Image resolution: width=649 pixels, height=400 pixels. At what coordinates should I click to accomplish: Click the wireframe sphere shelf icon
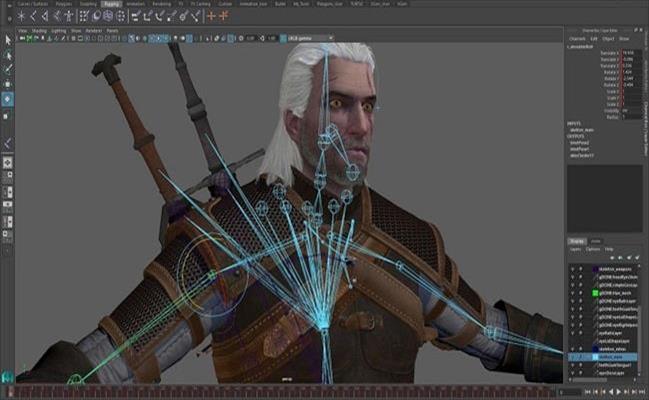[x=108, y=16]
